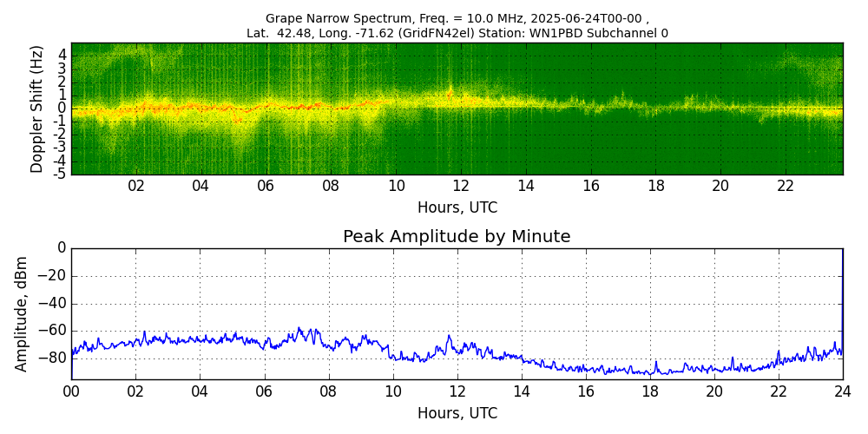Click the 0 Hz tick on Doppler axis

pos(62,108)
